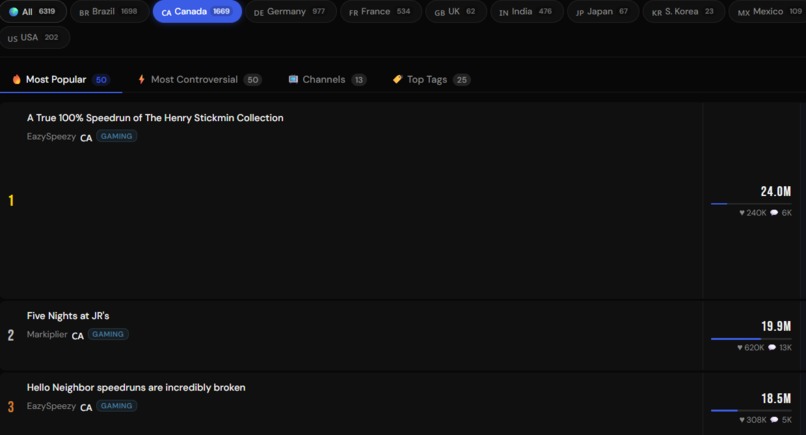Viewport: 806px width, 435px height.
Task: Click the lightning bolt icon beside Most Controversial
Action: point(141,79)
